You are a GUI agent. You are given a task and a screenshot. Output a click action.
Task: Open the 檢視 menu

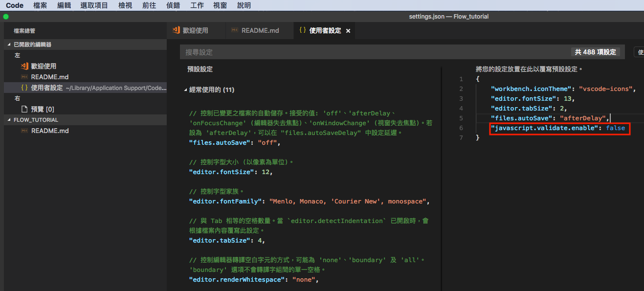click(x=125, y=5)
